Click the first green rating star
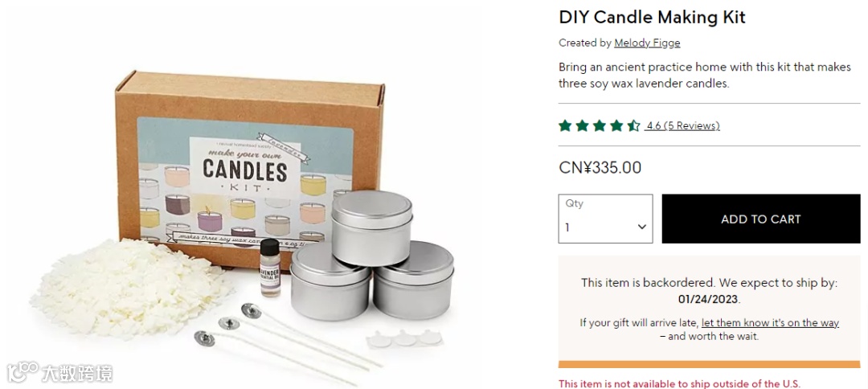This screenshot has height=389, width=868. 565,125
